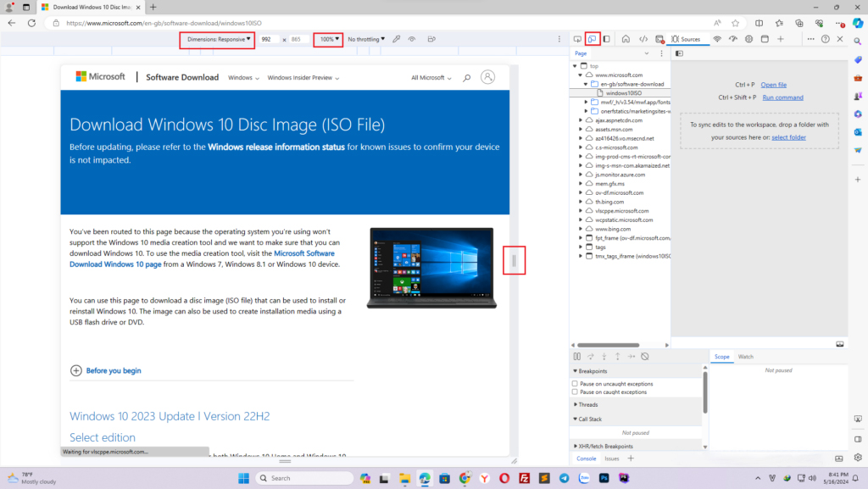Click the deactivate breakpoints icon
868x489 pixels.
[x=645, y=356]
